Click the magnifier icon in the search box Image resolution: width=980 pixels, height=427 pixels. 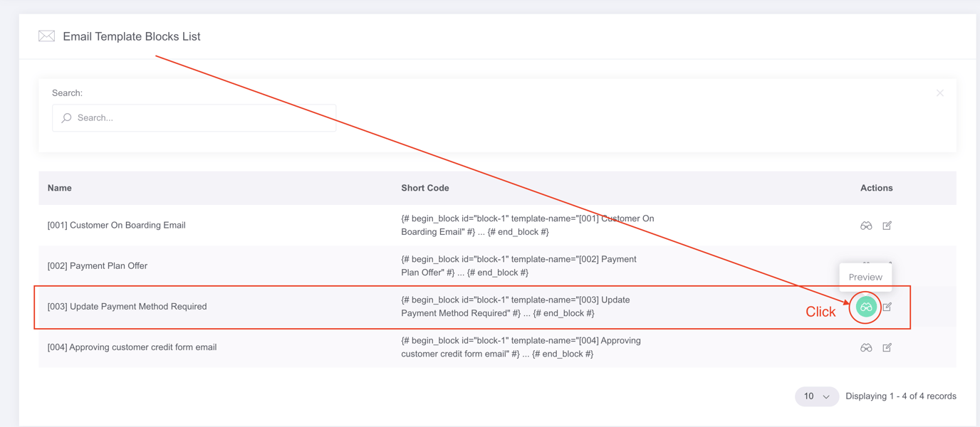(67, 118)
